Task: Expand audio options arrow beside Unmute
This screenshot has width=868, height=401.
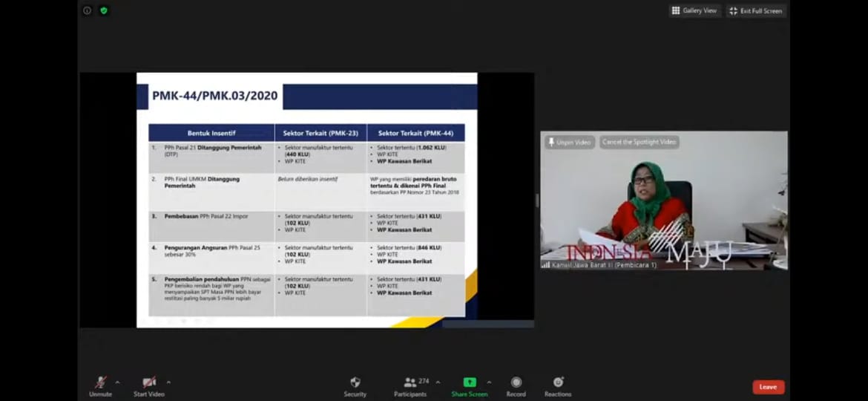Action: coord(117,382)
